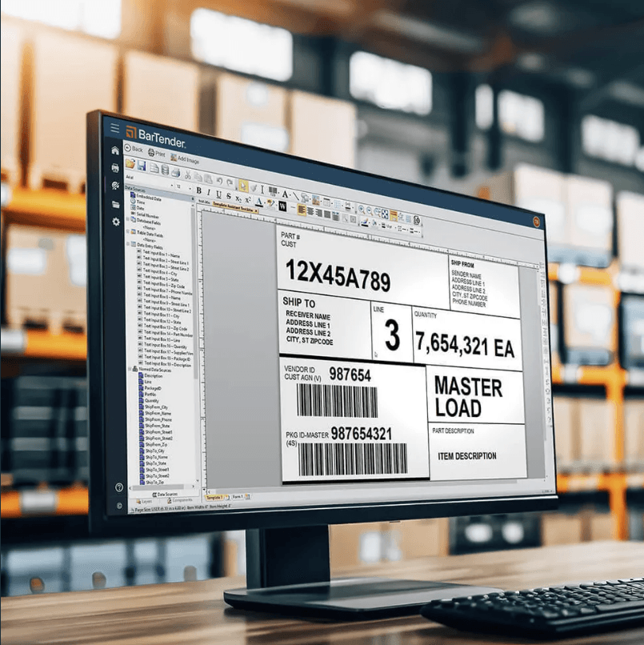Select the printer icon in the left sidebar

coord(115,168)
